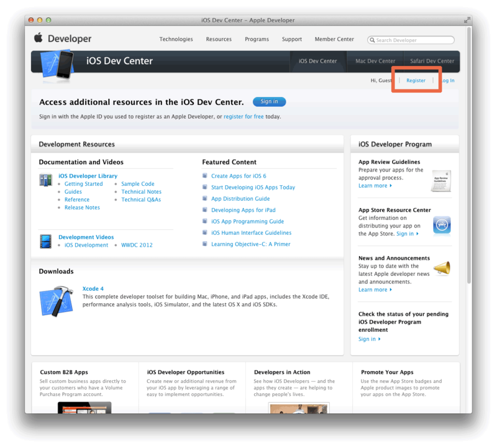Click the iOS Dev Center blueprint phone icon

coord(57,65)
